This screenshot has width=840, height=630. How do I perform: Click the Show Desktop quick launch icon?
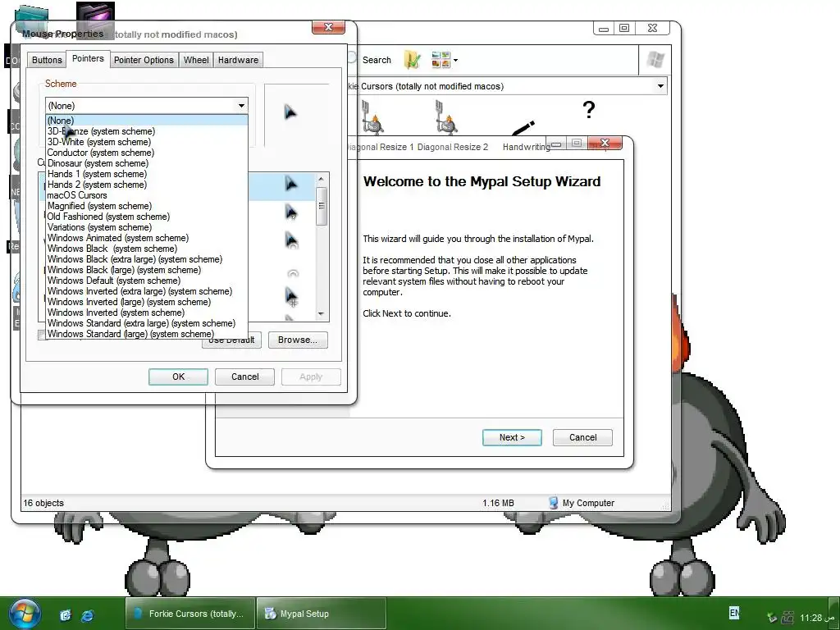point(66,615)
